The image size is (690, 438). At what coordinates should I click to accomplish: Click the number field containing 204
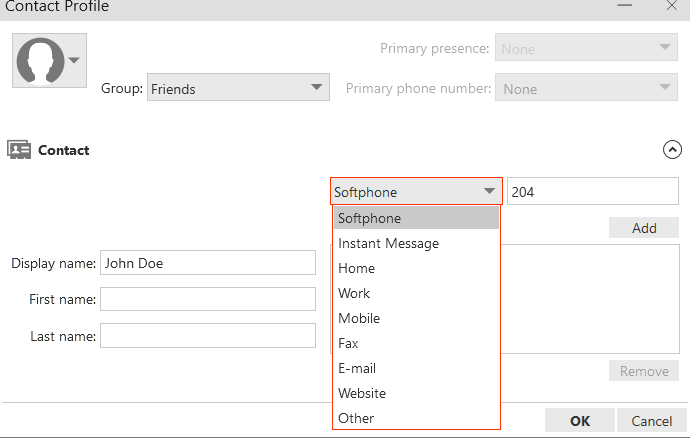593,191
